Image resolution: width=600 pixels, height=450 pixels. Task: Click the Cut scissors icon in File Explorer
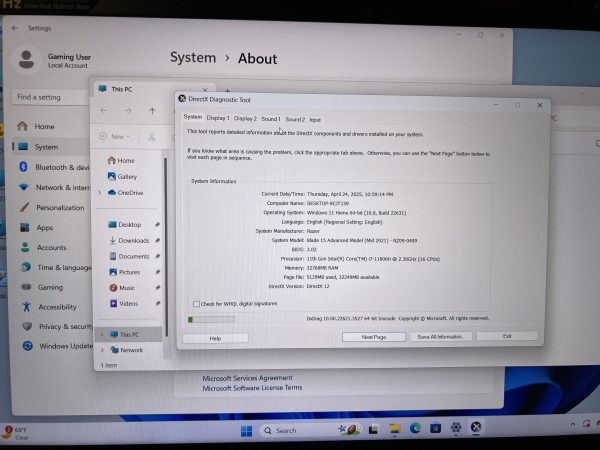tap(152, 137)
